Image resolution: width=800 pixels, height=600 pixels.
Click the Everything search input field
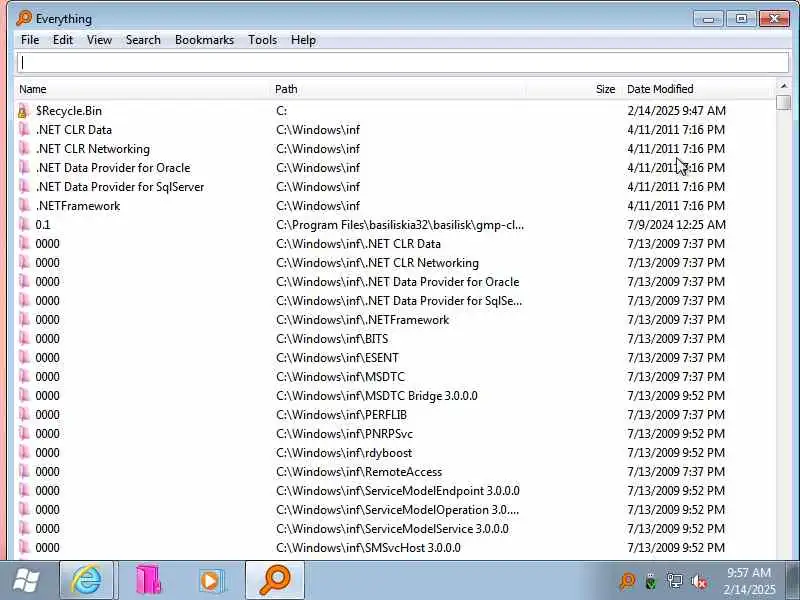tap(403, 63)
